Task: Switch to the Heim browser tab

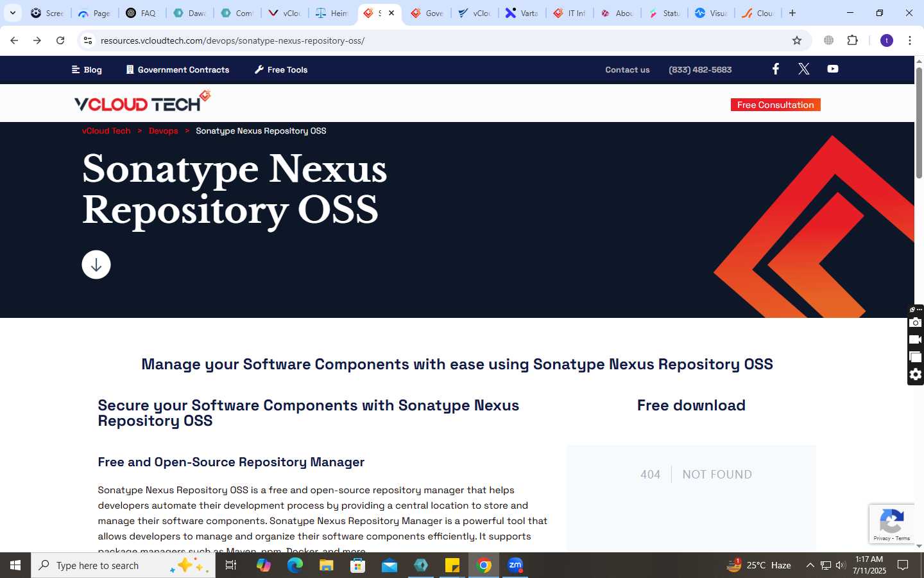Action: tap(332, 13)
